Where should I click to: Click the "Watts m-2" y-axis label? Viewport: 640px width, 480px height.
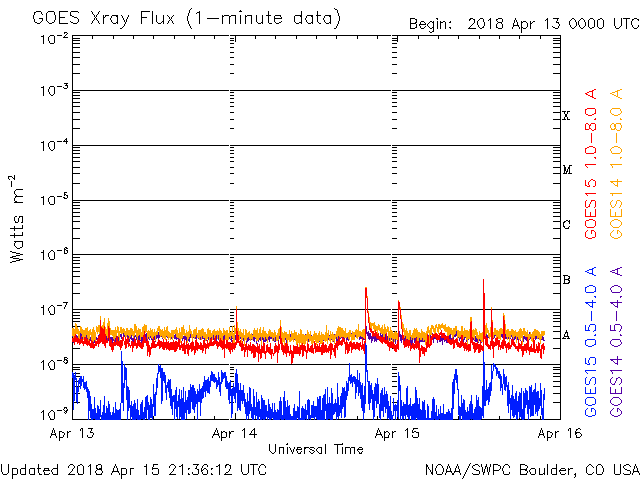coord(17,219)
